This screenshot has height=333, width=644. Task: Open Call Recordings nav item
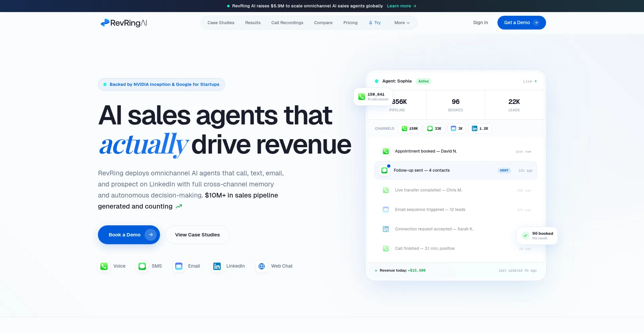point(287,23)
